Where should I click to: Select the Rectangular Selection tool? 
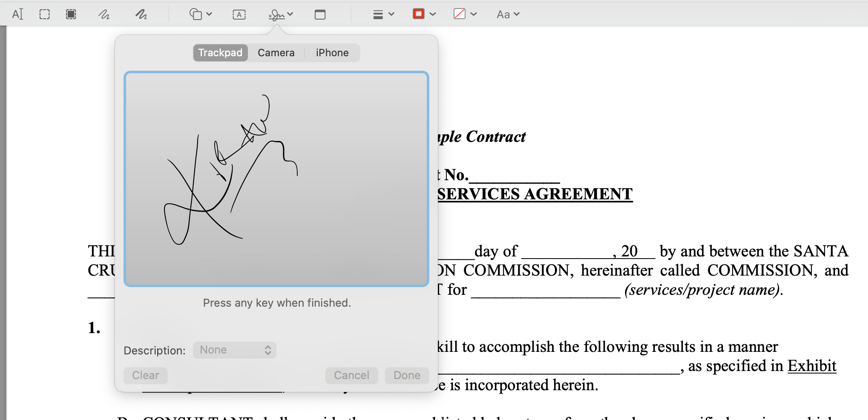pos(44,14)
